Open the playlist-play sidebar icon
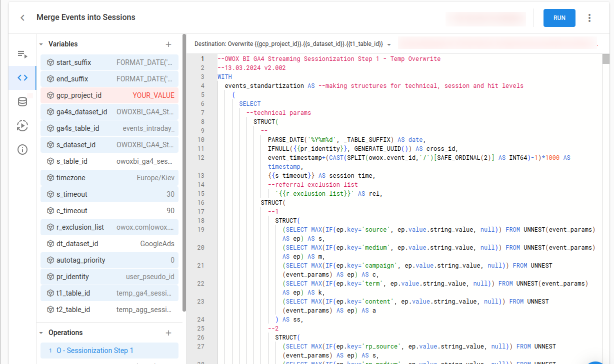614x364 pixels. pos(22,54)
